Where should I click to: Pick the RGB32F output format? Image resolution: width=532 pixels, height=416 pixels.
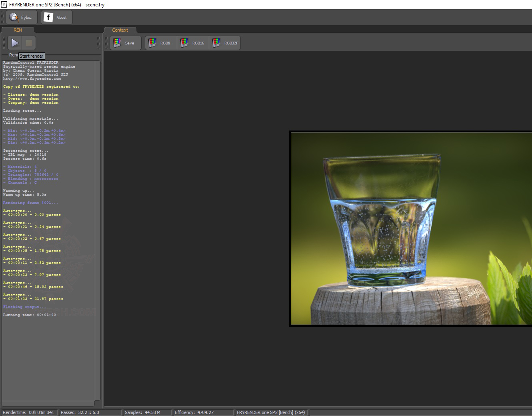pos(225,43)
